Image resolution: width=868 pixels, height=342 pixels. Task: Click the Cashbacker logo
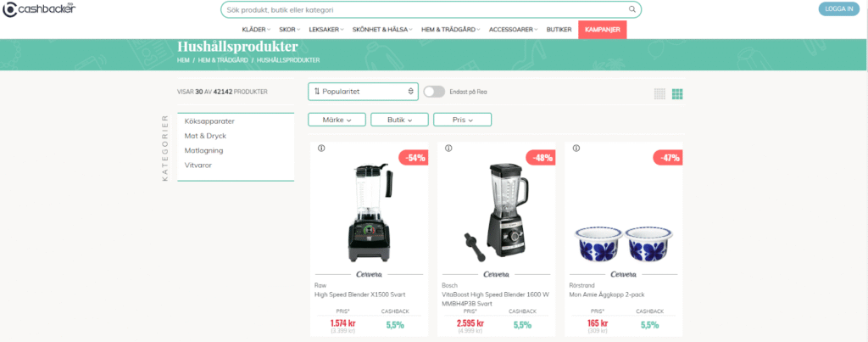[39, 8]
